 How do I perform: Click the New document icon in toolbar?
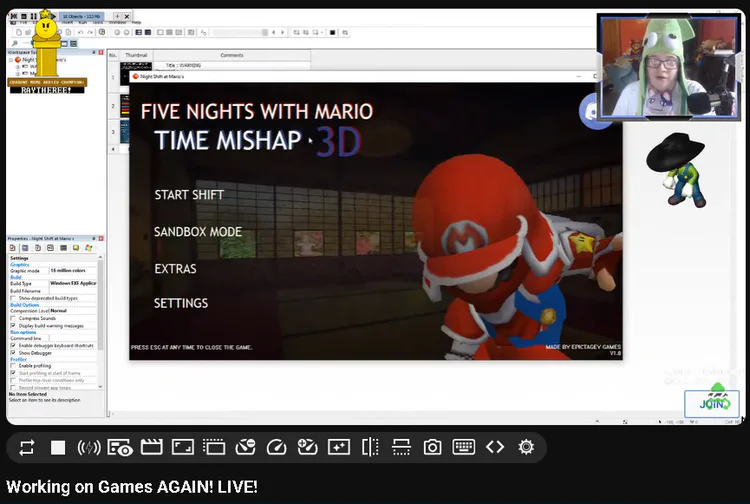[x=19, y=33]
